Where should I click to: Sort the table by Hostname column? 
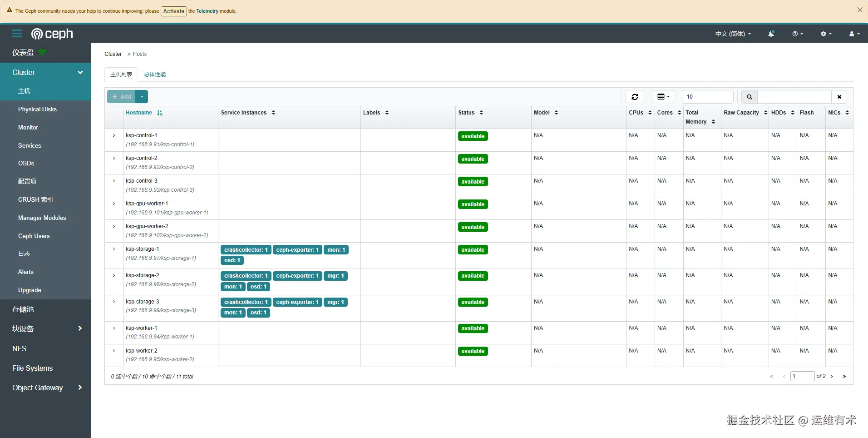pos(144,113)
